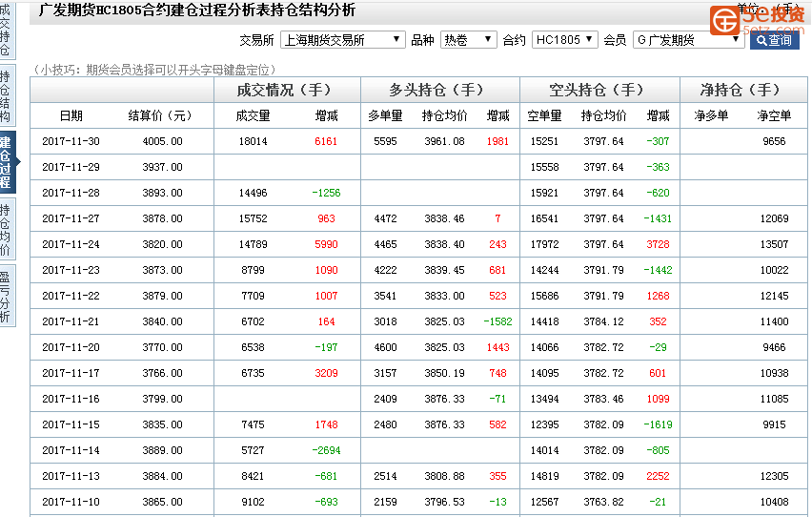Click green long change -1582

click(497, 321)
